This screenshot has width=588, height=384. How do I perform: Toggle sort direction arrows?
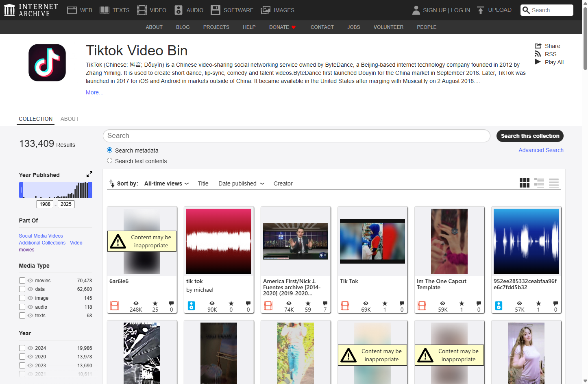pos(112,183)
